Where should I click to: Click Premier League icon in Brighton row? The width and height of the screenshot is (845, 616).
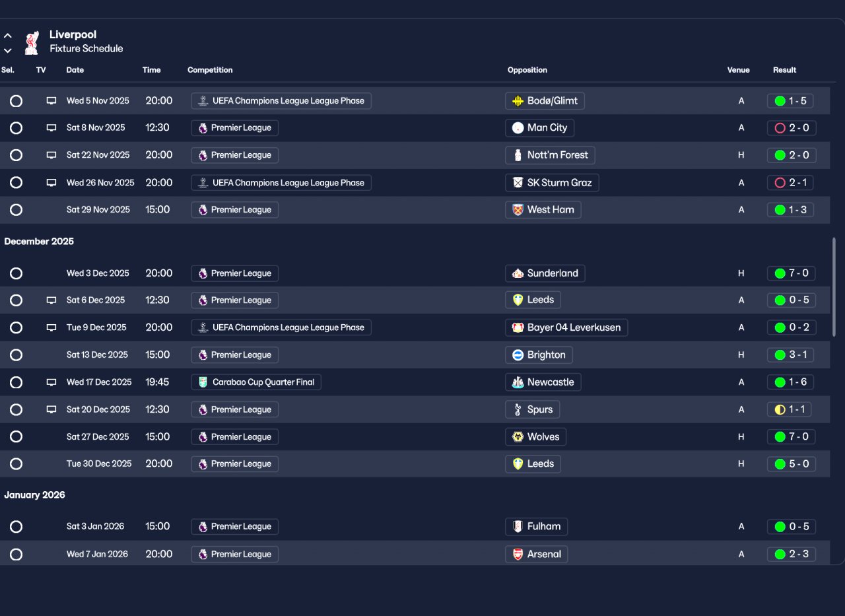coord(203,355)
